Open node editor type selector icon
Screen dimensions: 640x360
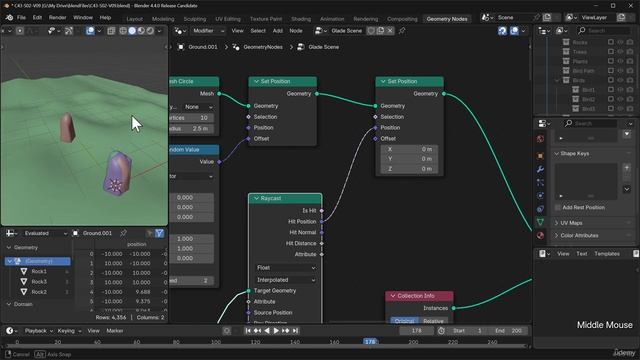coord(179,31)
